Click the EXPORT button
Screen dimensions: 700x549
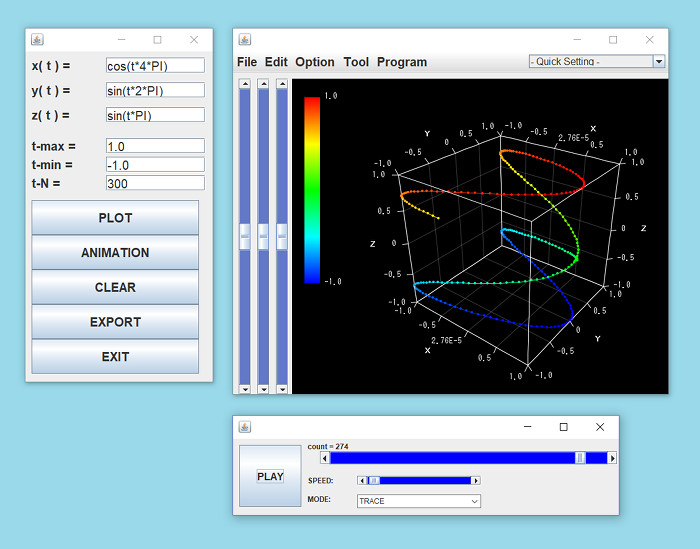pyautogui.click(x=115, y=322)
